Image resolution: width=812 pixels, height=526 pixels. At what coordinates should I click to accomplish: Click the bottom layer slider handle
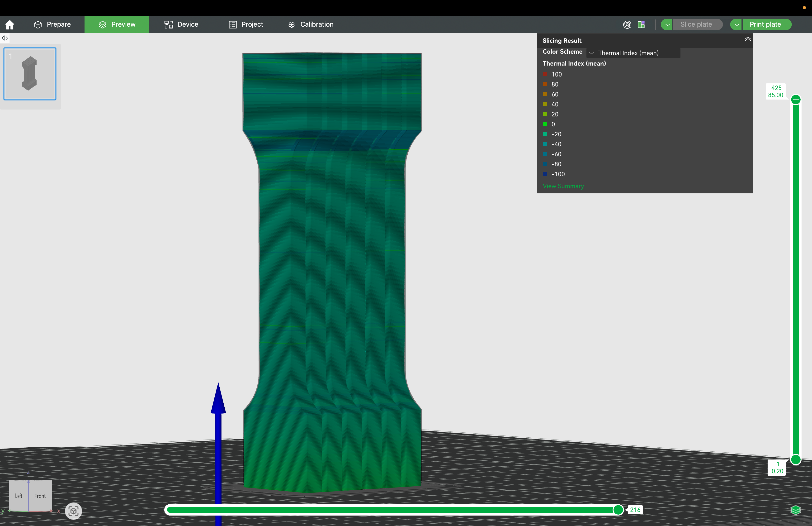tap(796, 460)
